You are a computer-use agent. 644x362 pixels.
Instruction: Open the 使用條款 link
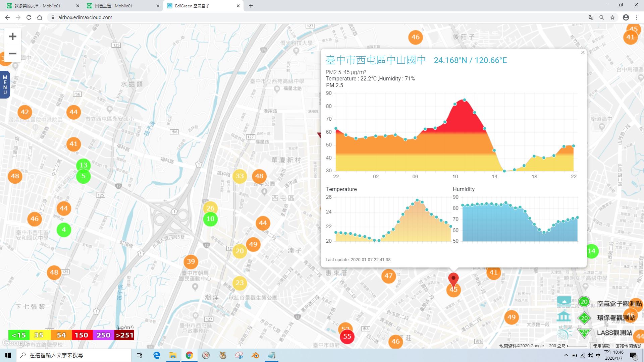pos(601,346)
